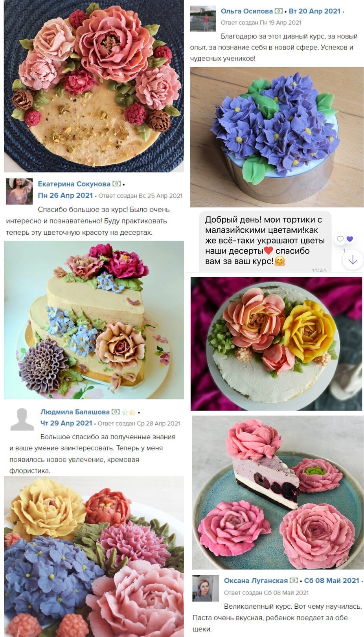Click the badge icon beside Екатерина Сокунова
The image size is (364, 637).
[116, 184]
